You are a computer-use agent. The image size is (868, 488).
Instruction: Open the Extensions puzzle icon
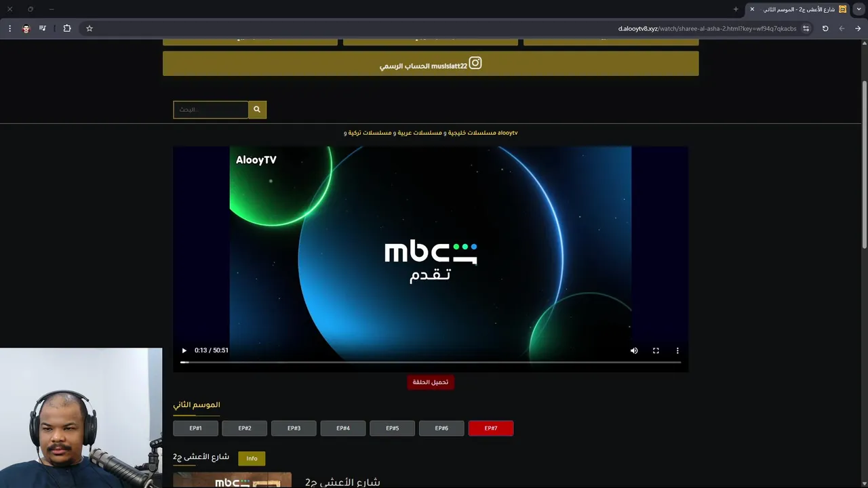pos(67,28)
